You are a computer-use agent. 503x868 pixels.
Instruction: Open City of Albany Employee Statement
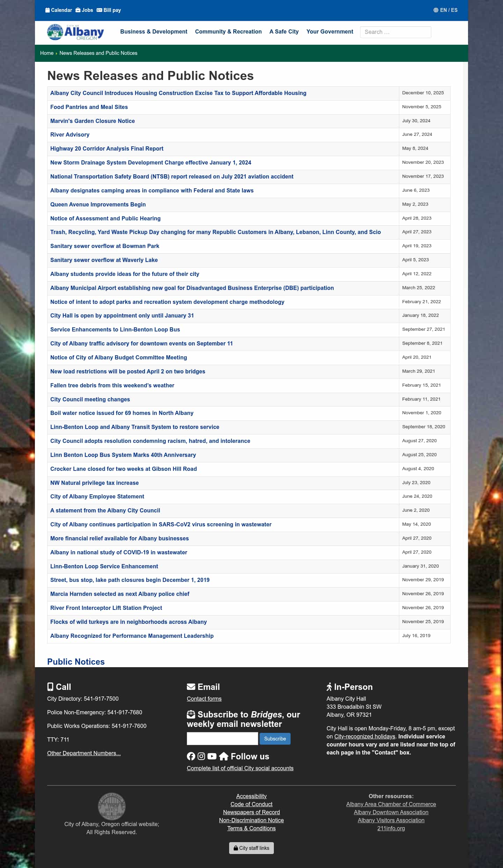[x=97, y=497]
